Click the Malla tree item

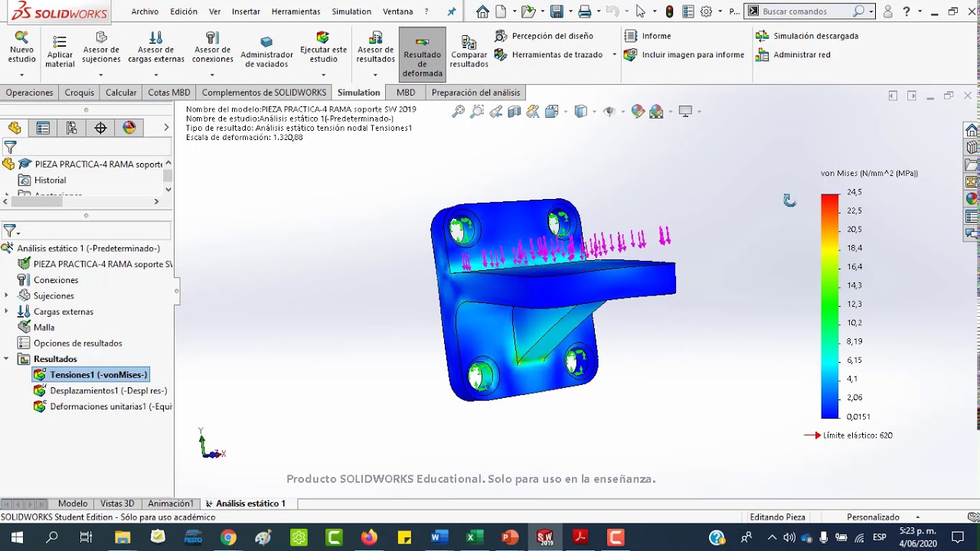tap(36, 328)
